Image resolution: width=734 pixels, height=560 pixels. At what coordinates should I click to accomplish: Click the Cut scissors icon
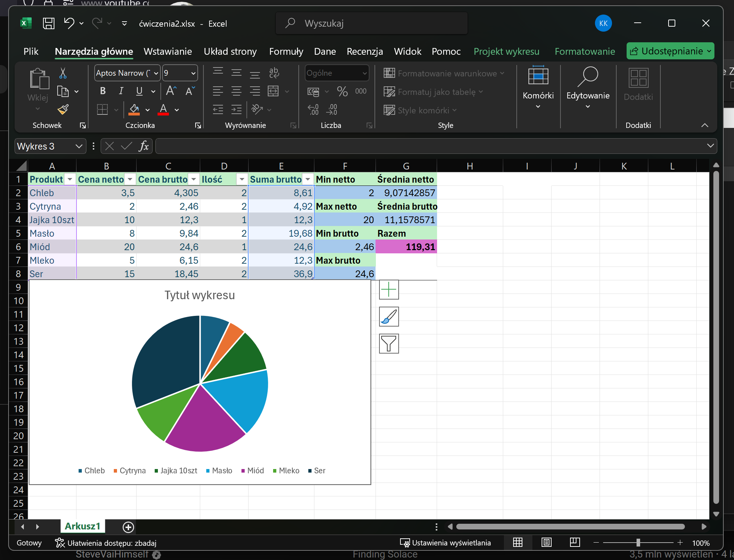pyautogui.click(x=63, y=73)
